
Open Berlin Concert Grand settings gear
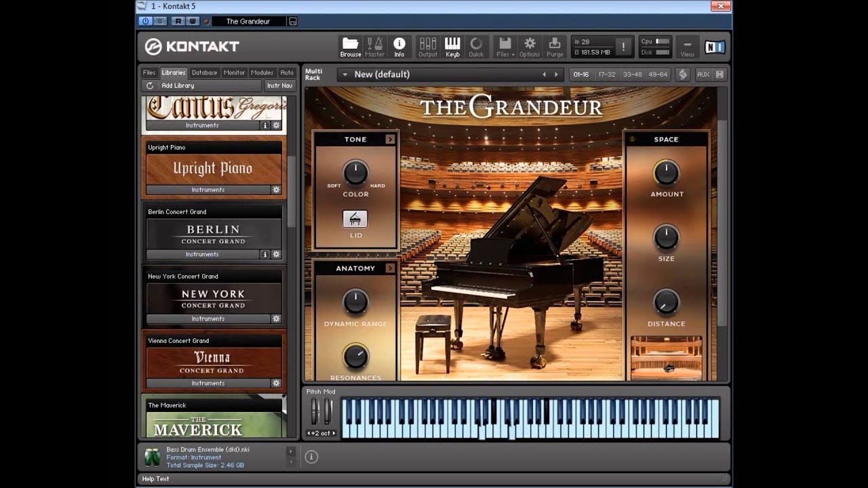point(276,254)
